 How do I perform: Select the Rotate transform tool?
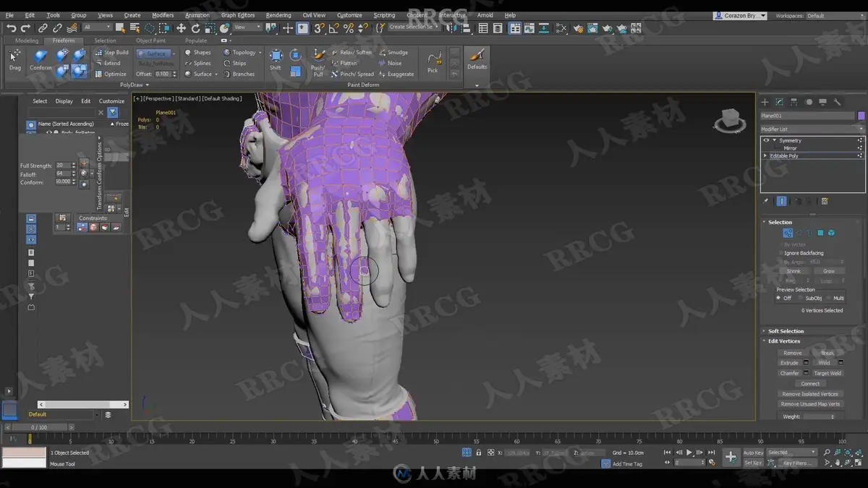click(195, 28)
